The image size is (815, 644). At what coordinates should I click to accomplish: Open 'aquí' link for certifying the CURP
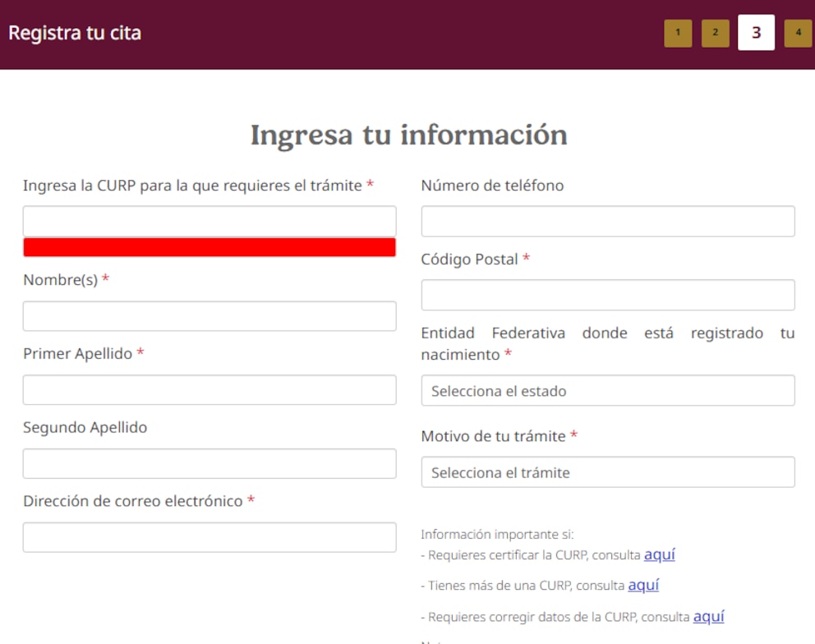click(x=659, y=554)
